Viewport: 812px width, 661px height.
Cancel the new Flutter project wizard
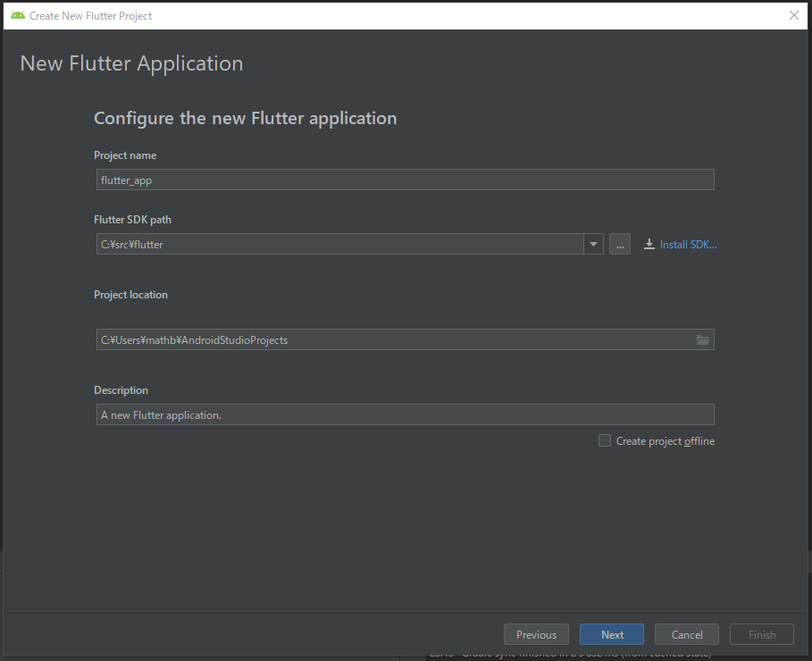[x=687, y=634]
